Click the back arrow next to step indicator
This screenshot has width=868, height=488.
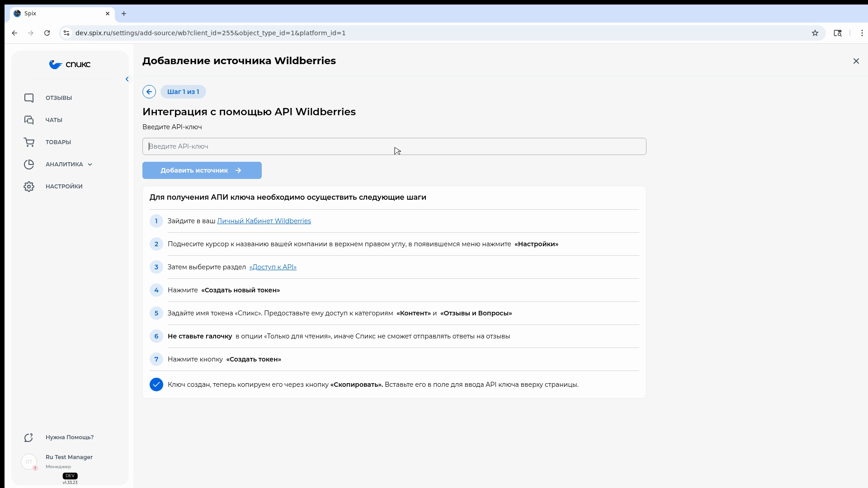point(149,92)
